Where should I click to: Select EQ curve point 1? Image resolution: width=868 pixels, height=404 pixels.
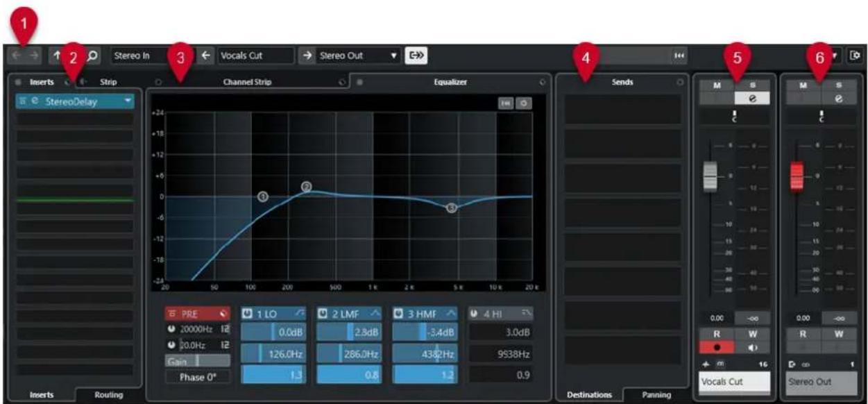pyautogui.click(x=263, y=197)
